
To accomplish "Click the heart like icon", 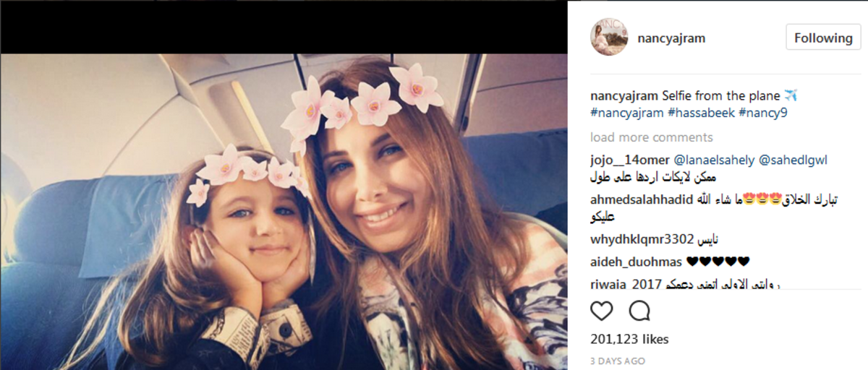I will 602,311.
